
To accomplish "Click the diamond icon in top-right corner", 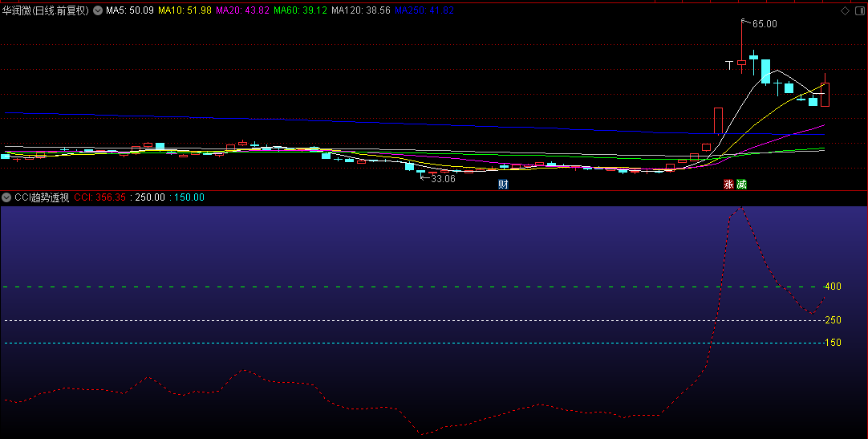I will (843, 11).
